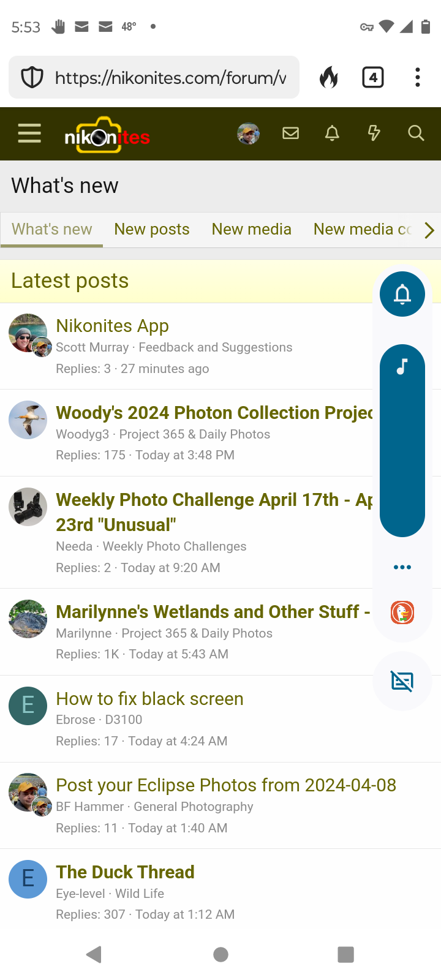Screen dimensions: 441x980
Task: Tap the lightning bolt What's new icon
Action: click(x=374, y=133)
